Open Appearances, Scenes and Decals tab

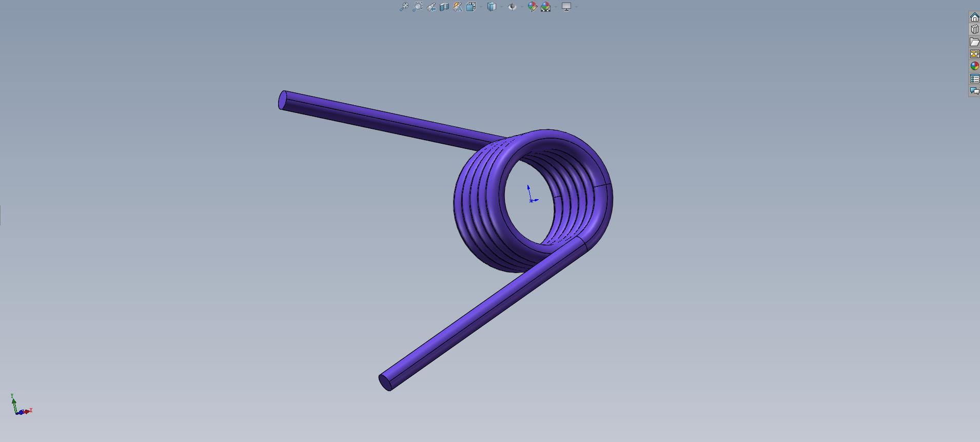pos(974,66)
